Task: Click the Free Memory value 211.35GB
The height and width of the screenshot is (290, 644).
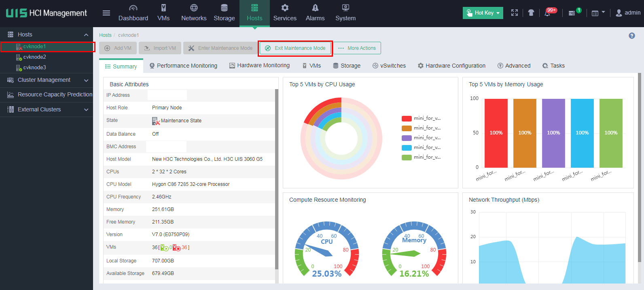Action: click(x=163, y=222)
